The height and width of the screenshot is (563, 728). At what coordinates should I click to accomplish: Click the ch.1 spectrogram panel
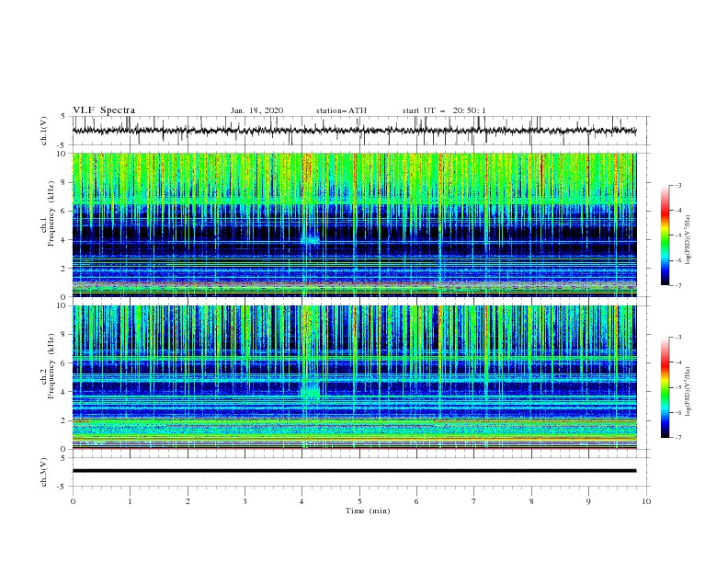click(x=354, y=224)
